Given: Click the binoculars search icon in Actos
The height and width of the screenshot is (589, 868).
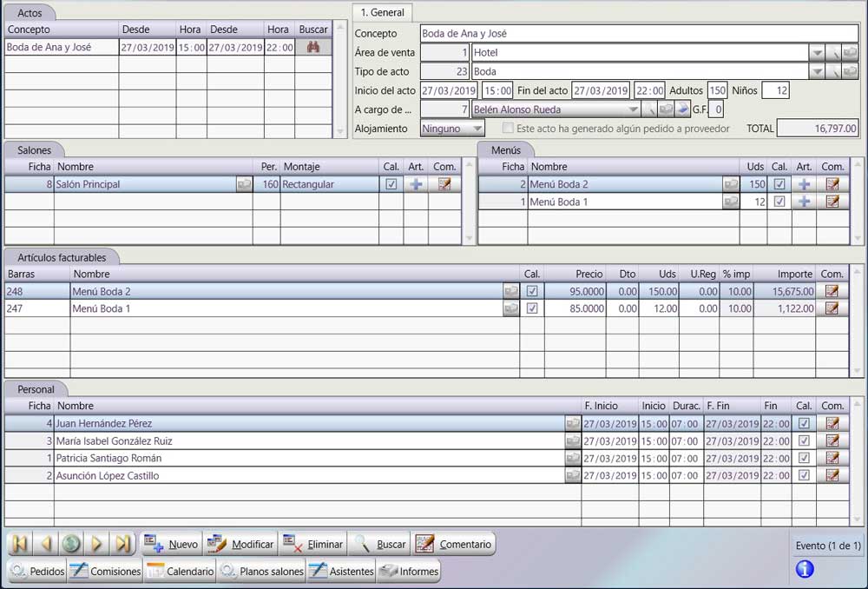Looking at the screenshot, I should click(313, 48).
